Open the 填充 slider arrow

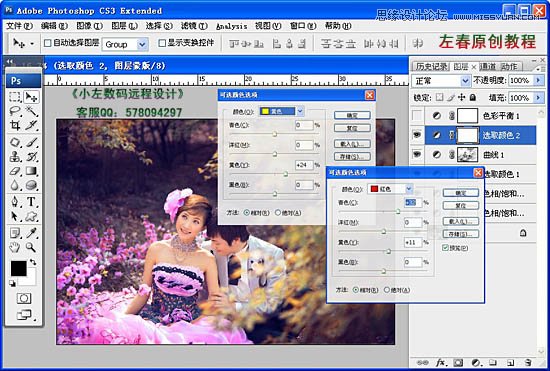pos(538,97)
